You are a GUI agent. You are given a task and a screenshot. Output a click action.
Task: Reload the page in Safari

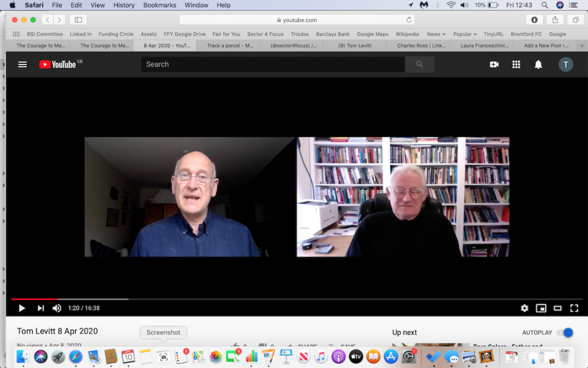409,20
